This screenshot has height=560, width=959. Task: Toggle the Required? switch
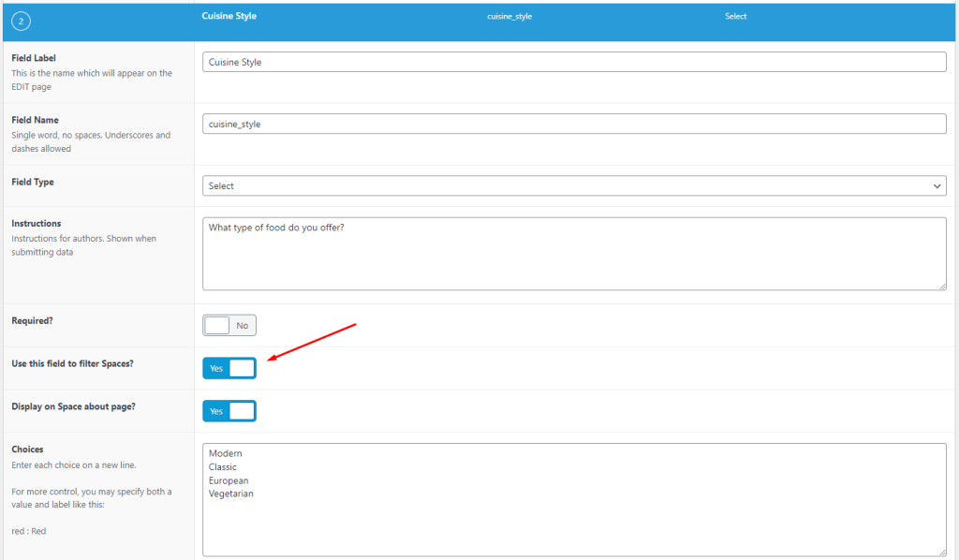[229, 325]
